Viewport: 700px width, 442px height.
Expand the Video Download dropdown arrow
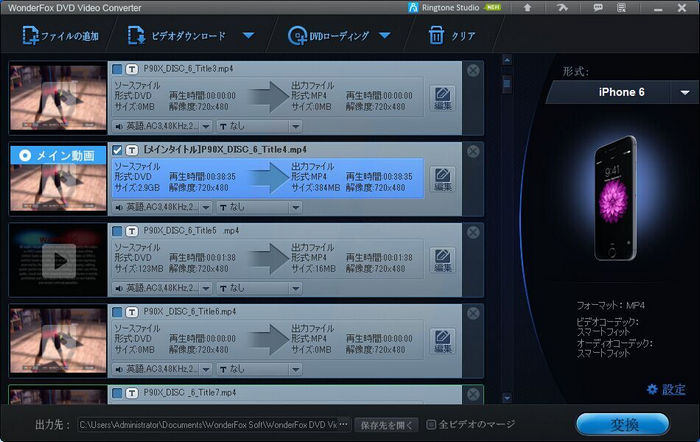(x=249, y=35)
